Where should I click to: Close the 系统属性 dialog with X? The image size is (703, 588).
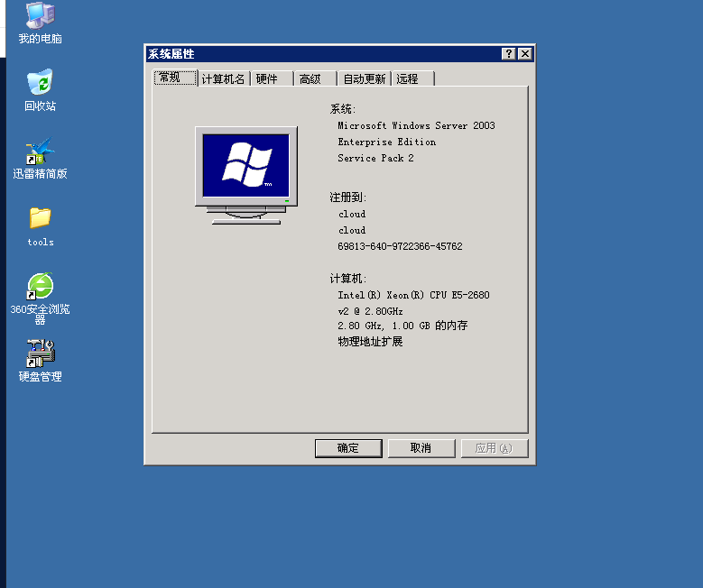[x=524, y=54]
